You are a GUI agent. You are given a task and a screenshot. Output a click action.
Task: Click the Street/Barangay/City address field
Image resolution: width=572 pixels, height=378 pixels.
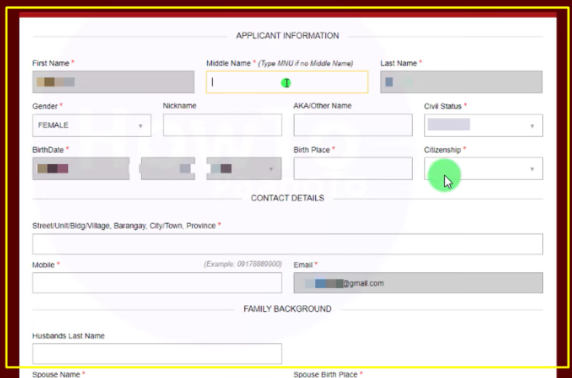(x=287, y=244)
